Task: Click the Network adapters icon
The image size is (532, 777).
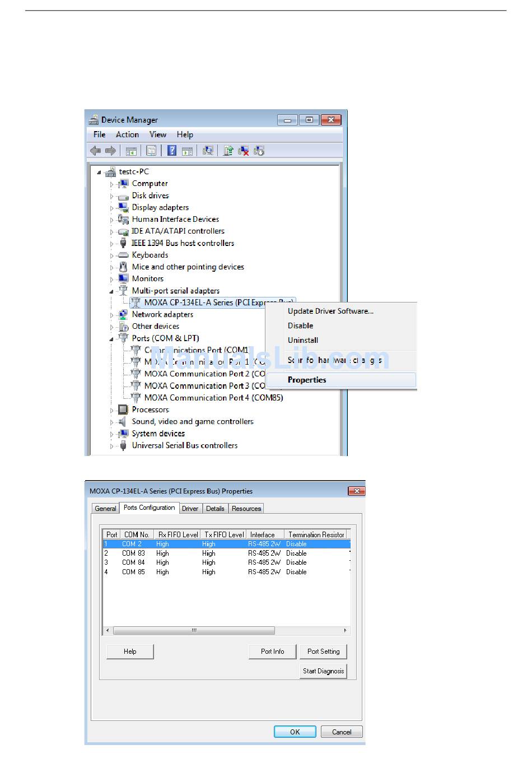Action: pyautogui.click(x=123, y=314)
